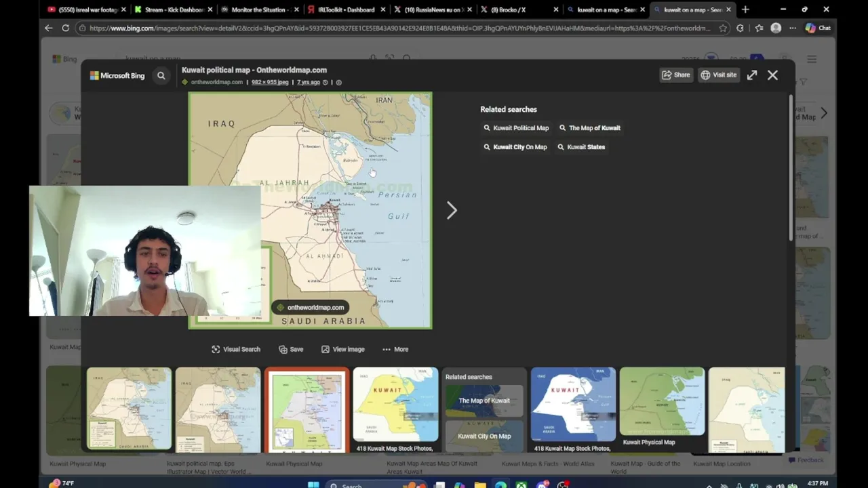Click the history clock icon beside date
868x488 pixels.
click(325, 83)
